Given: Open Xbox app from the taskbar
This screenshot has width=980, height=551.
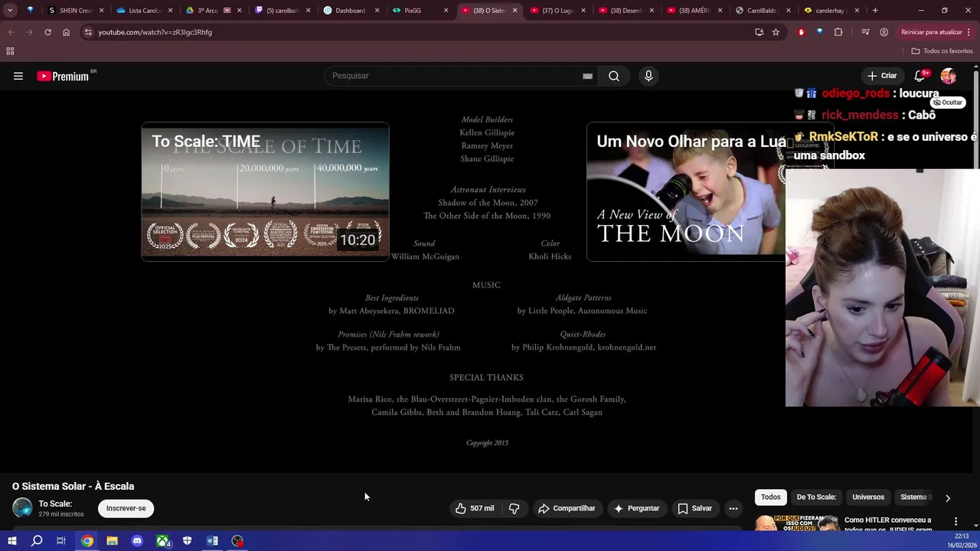Looking at the screenshot, I should pyautogui.click(x=162, y=541).
